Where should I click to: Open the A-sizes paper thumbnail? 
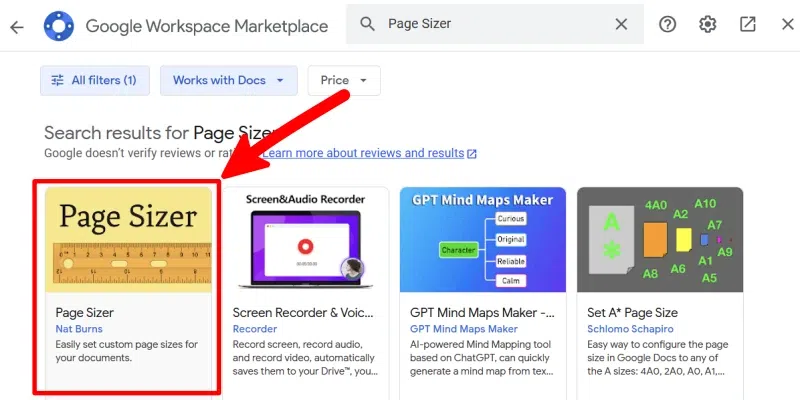tap(660, 239)
